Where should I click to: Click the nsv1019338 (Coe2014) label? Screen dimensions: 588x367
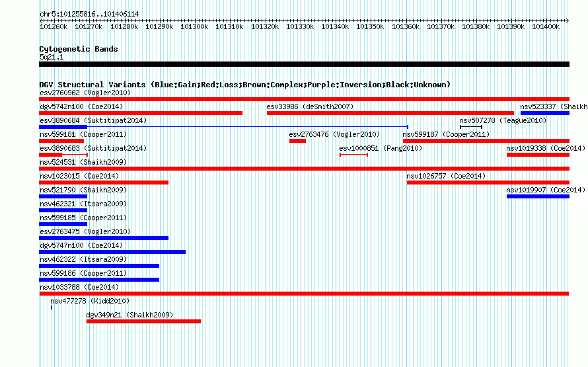point(546,148)
